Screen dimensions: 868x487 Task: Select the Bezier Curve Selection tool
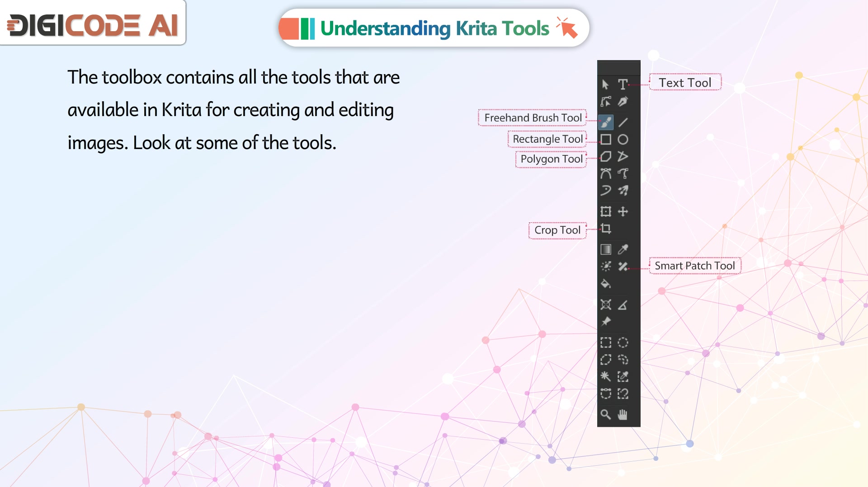[606, 393]
